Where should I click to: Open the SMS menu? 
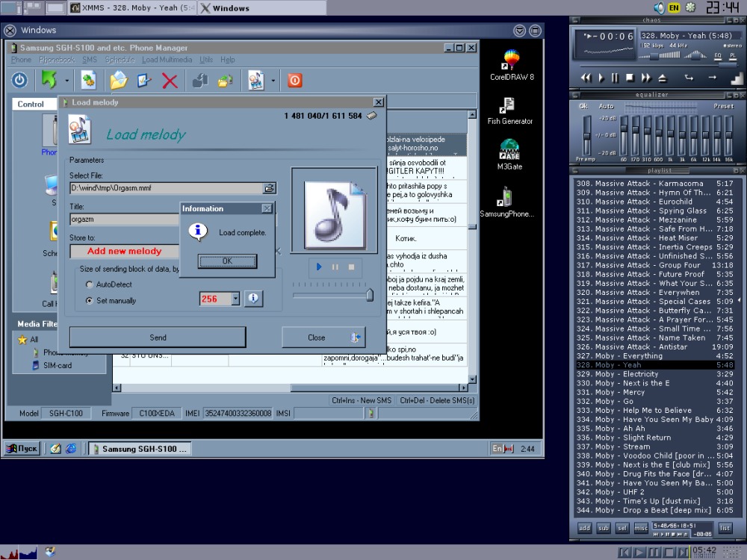pos(89,60)
